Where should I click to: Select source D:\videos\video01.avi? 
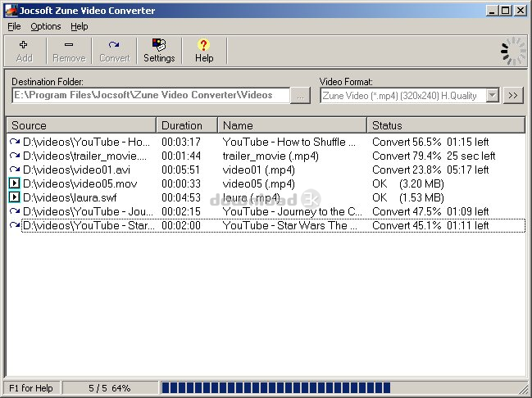76,170
